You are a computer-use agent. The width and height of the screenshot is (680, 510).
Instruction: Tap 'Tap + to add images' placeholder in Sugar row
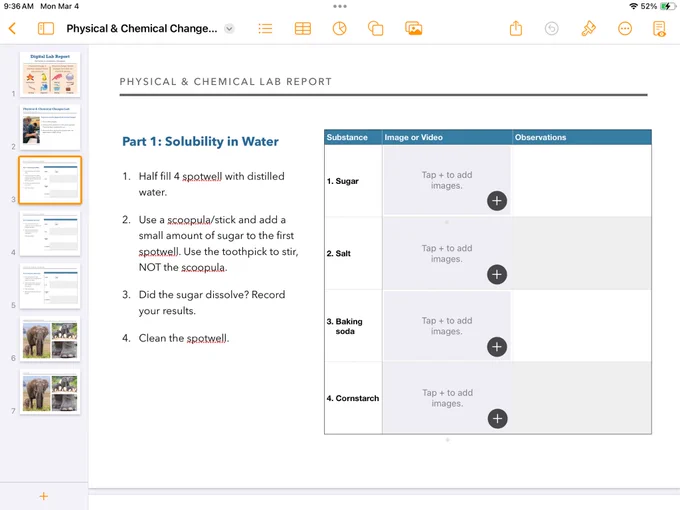[447, 180]
